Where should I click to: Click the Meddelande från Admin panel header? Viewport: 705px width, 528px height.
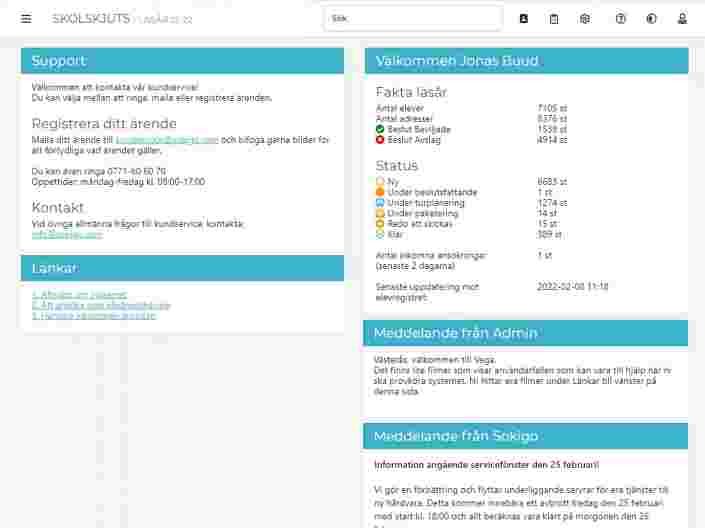click(x=526, y=333)
